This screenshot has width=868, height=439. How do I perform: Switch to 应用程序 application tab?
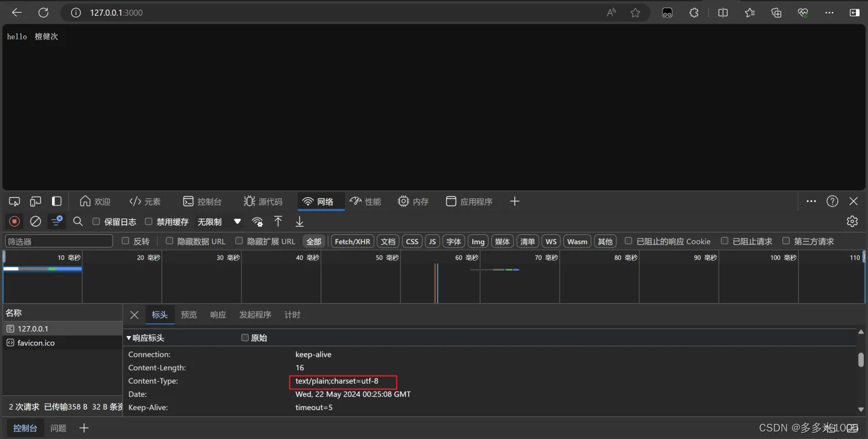point(469,201)
